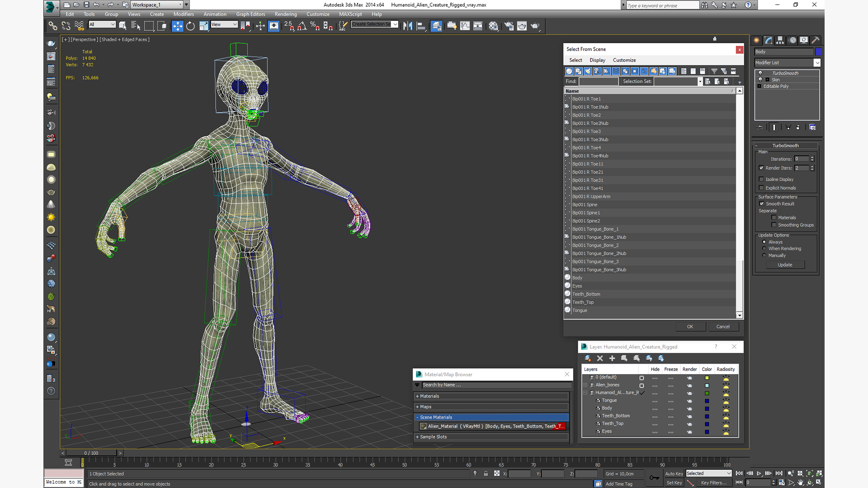Click Delete Layers X icon in Layer dialog
This screenshot has width=868, height=488.
(x=600, y=358)
